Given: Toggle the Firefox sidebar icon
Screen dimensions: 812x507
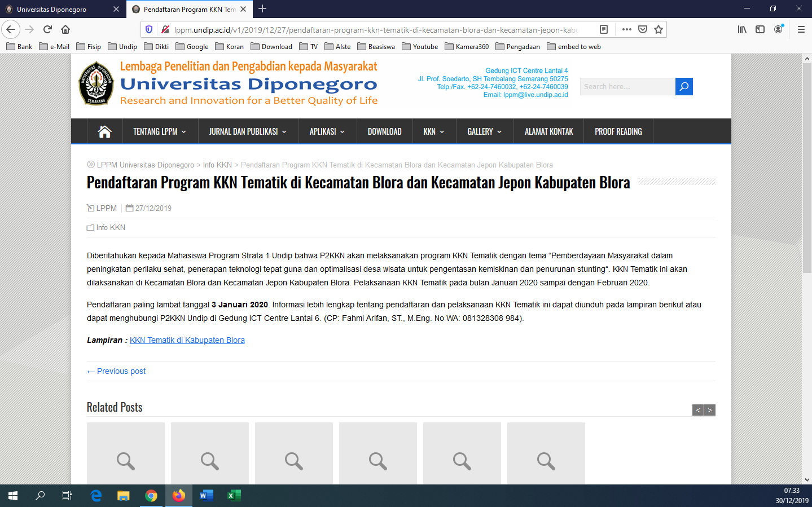Looking at the screenshot, I should pyautogui.click(x=760, y=29).
